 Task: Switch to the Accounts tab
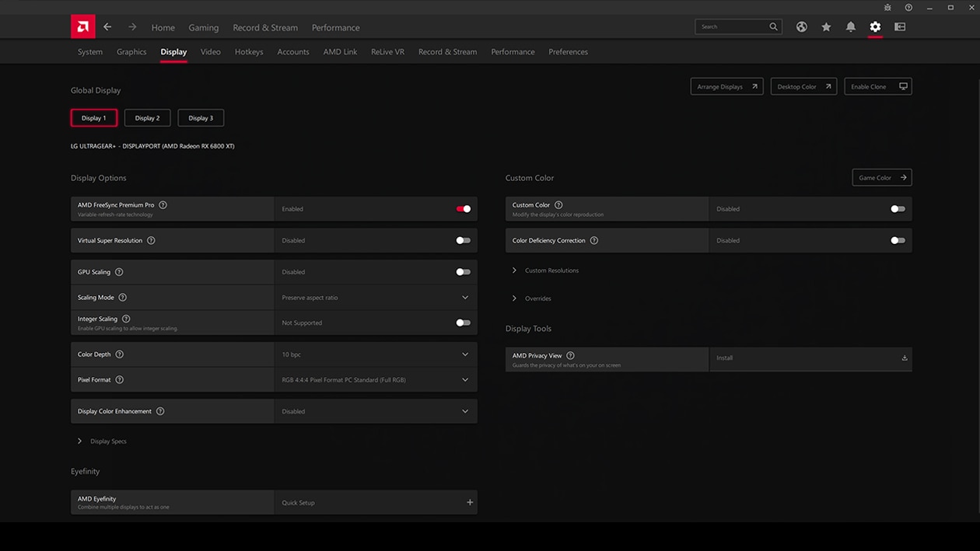293,52
